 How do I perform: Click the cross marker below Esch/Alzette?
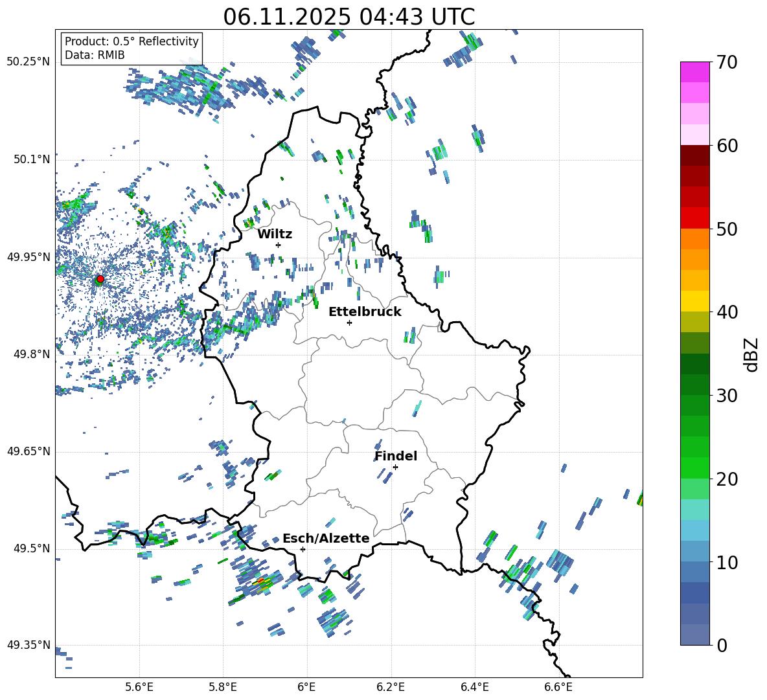tap(303, 549)
